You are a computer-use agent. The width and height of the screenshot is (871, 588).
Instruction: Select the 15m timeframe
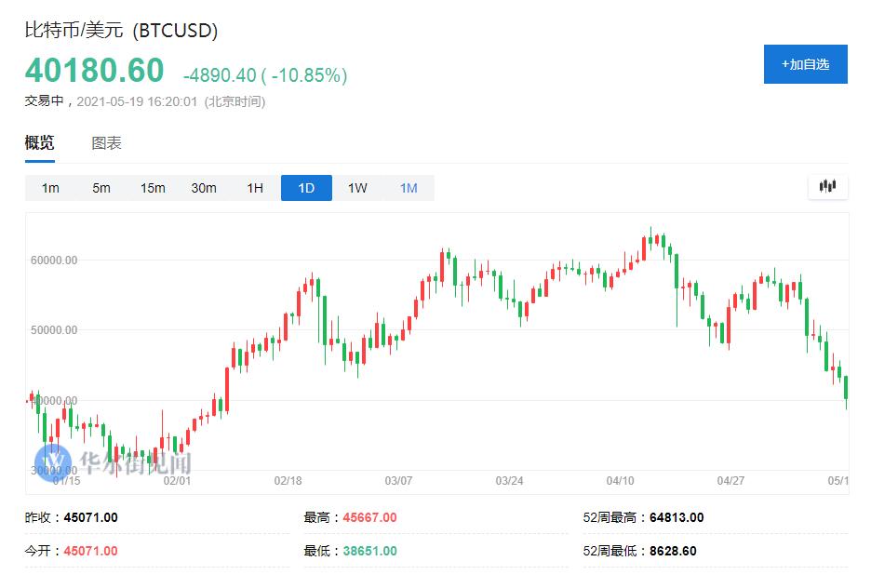click(153, 188)
